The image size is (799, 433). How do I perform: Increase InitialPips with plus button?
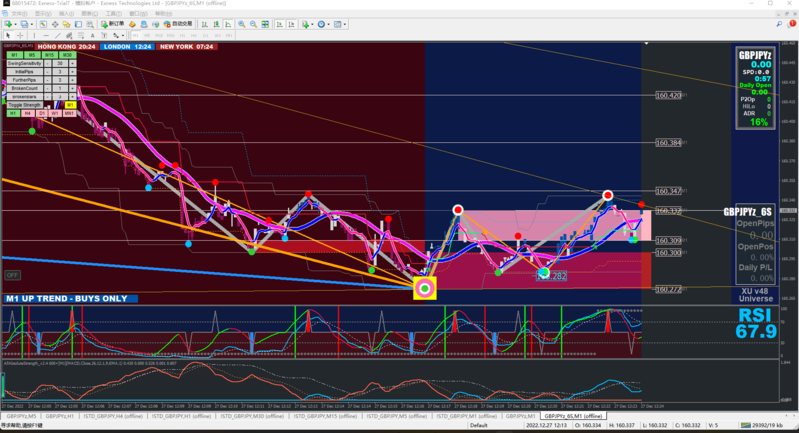pos(72,72)
